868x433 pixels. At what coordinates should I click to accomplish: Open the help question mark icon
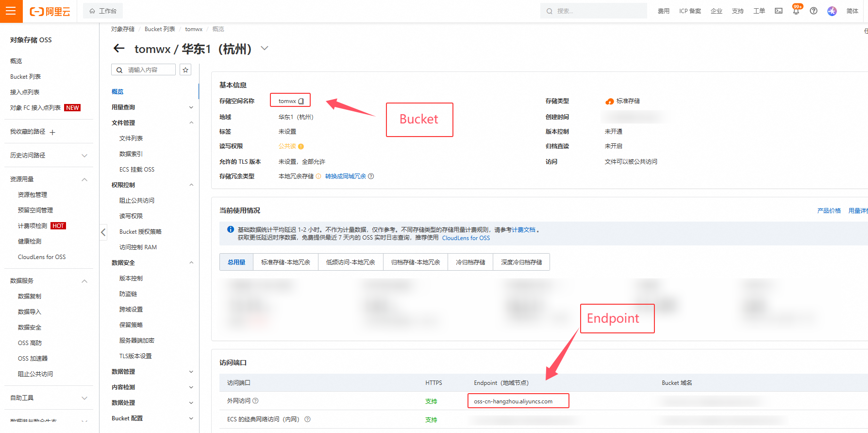814,11
